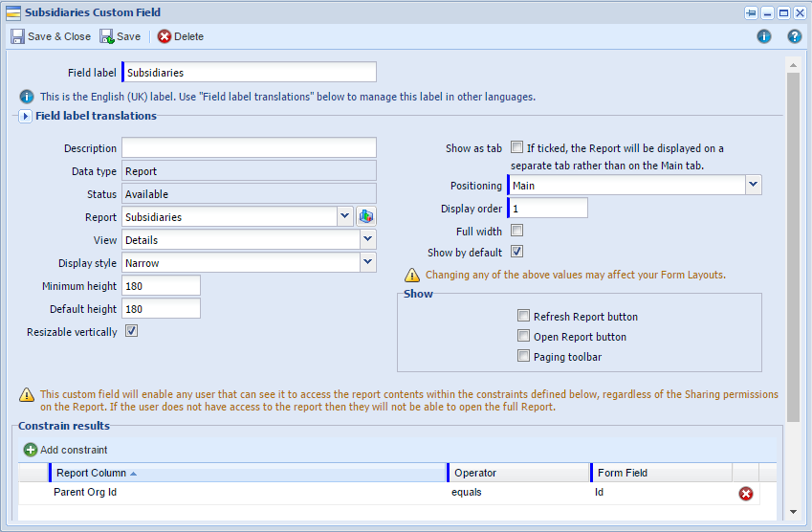
Task: Sort by the Report Column header
Action: 248,473
